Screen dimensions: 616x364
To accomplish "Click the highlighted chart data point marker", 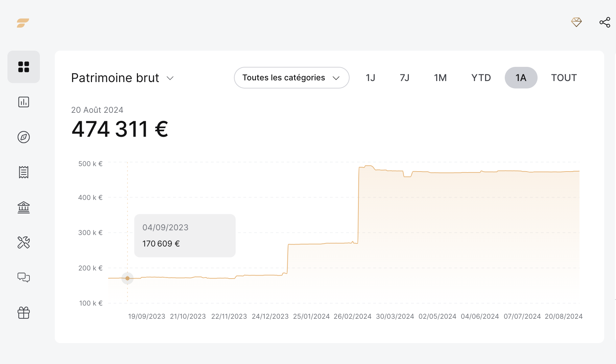I will point(127,278).
